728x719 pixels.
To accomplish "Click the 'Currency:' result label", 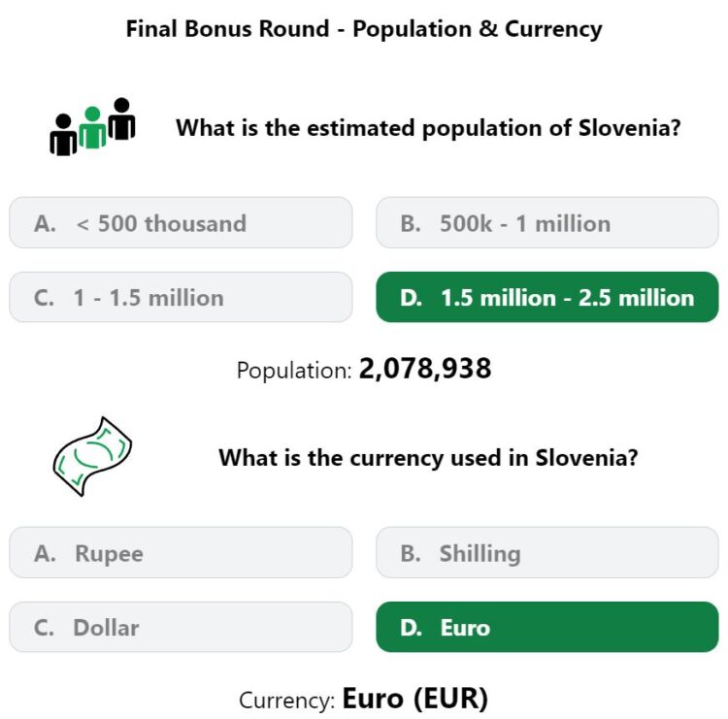I will tap(287, 700).
